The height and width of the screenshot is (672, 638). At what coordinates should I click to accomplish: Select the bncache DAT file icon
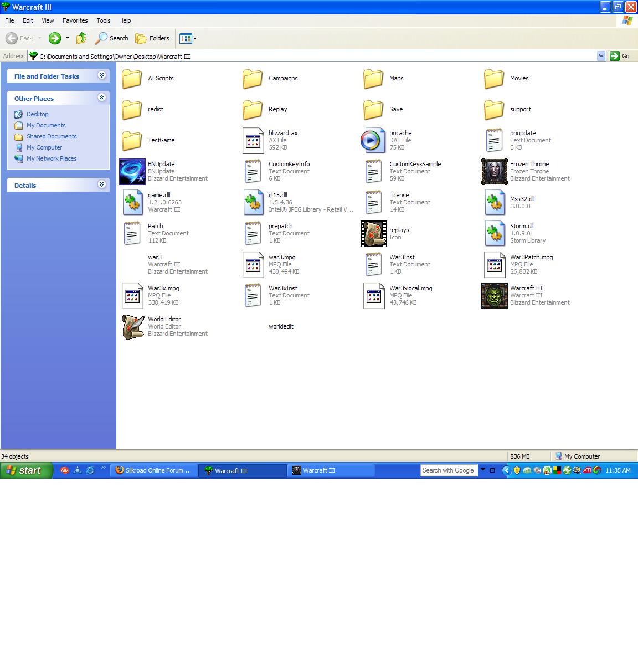373,141
